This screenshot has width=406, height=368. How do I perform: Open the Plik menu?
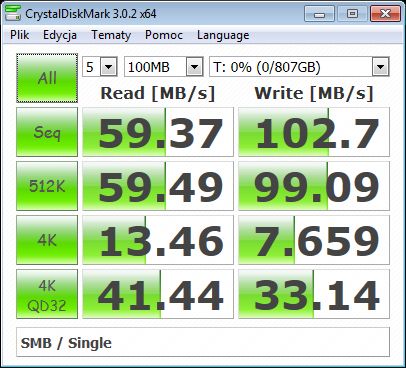point(19,35)
